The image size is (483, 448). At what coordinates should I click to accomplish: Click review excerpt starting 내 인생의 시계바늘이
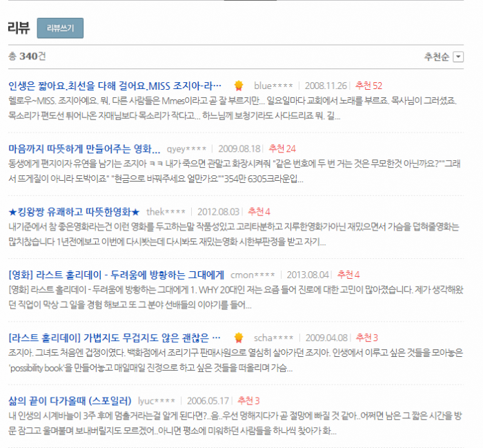coord(235,423)
